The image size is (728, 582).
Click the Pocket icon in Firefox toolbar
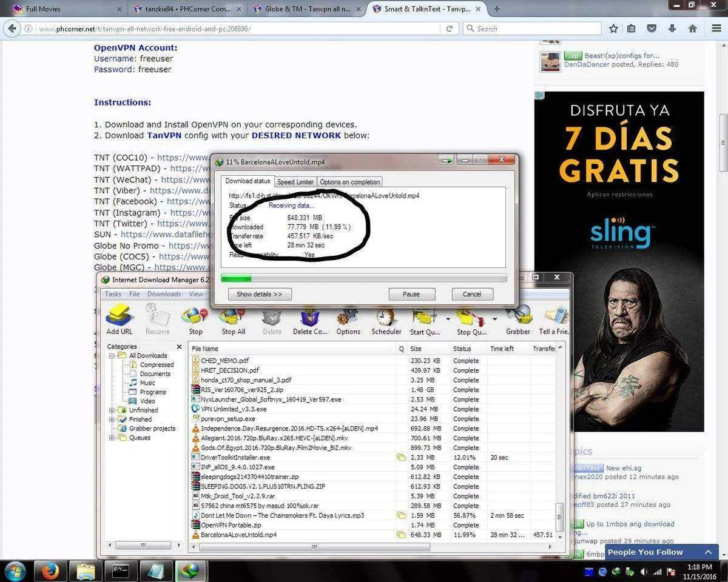[652, 28]
